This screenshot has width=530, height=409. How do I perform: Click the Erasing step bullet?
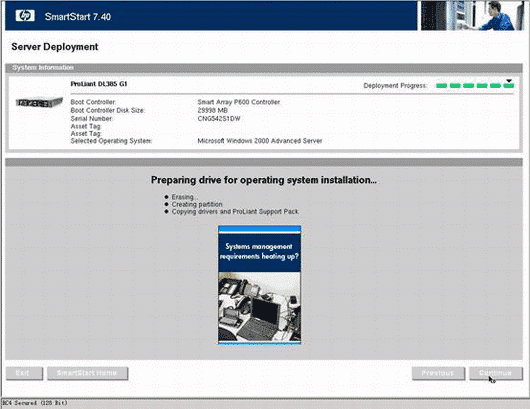[x=166, y=197]
